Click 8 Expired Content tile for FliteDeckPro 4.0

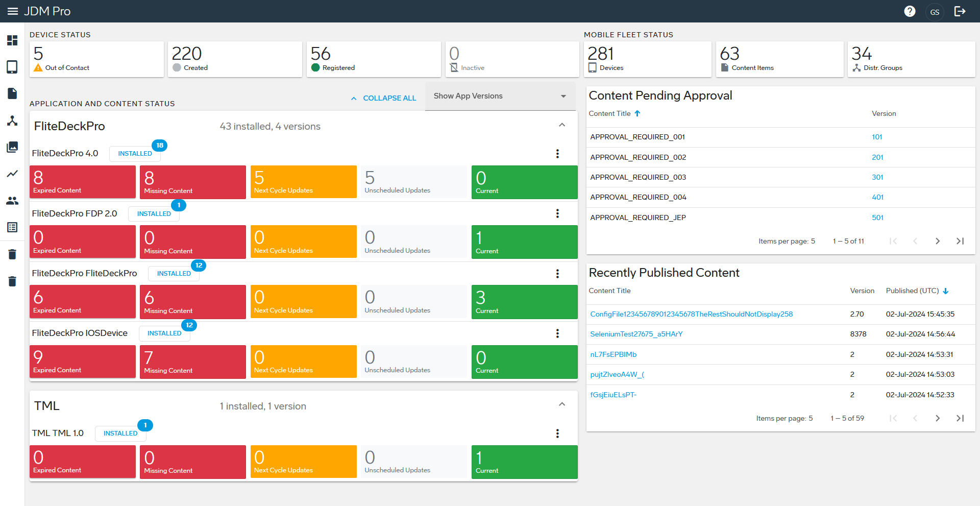pos(83,182)
